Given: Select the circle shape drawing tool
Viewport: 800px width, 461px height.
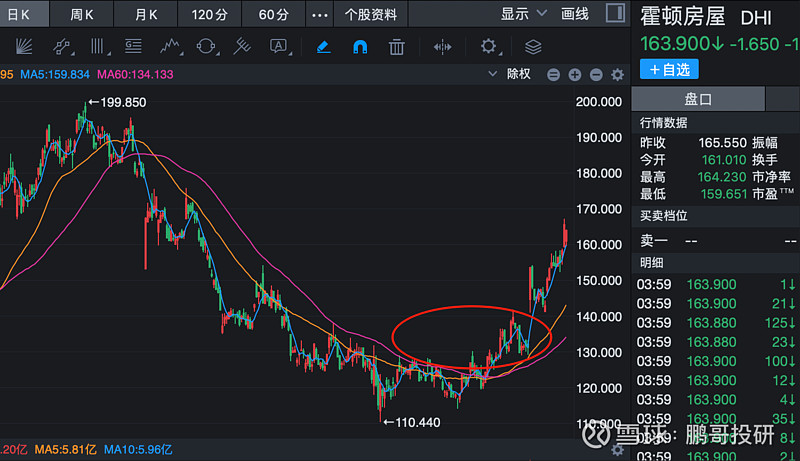Looking at the screenshot, I should pyautogui.click(x=206, y=47).
